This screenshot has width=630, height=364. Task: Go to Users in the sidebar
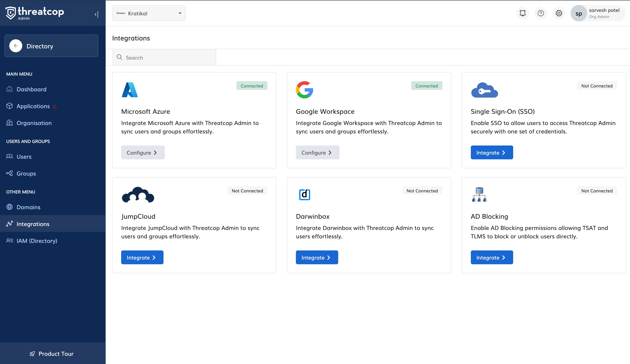53,157
